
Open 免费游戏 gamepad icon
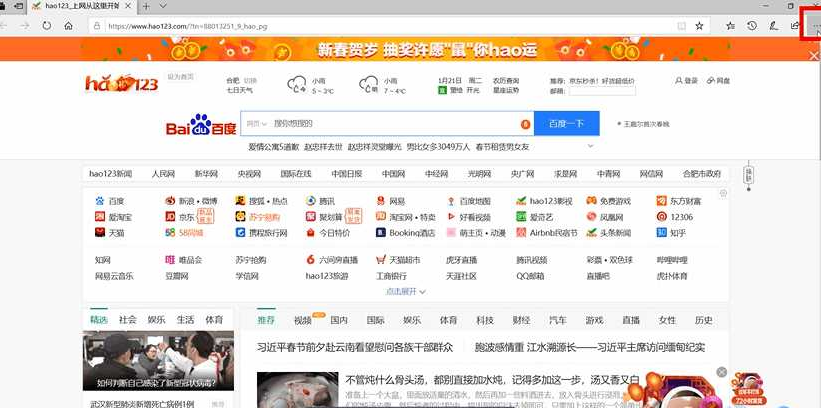pos(591,201)
